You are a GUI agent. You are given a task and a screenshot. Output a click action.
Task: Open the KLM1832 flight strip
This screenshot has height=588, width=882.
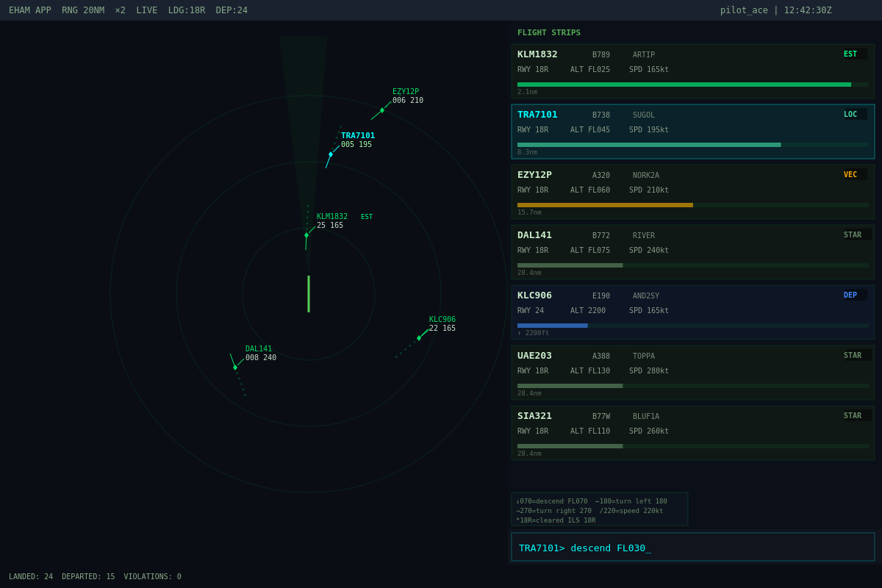693,71
